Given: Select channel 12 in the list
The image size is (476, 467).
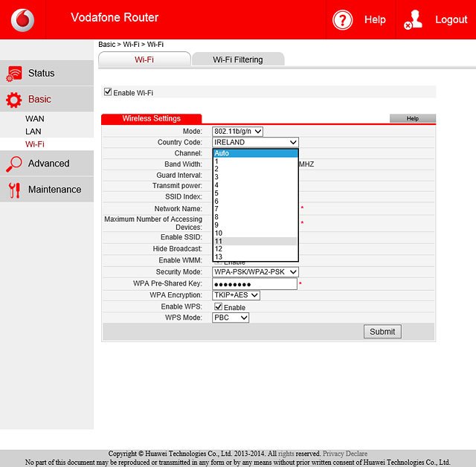Looking at the screenshot, I should pyautogui.click(x=255, y=249).
